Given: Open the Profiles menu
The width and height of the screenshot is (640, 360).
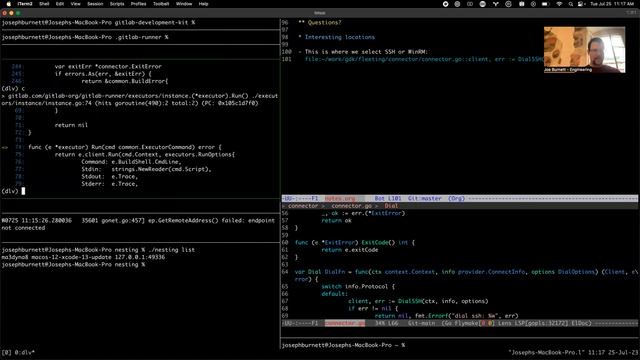Looking at the screenshot, I should tap(138, 4).
